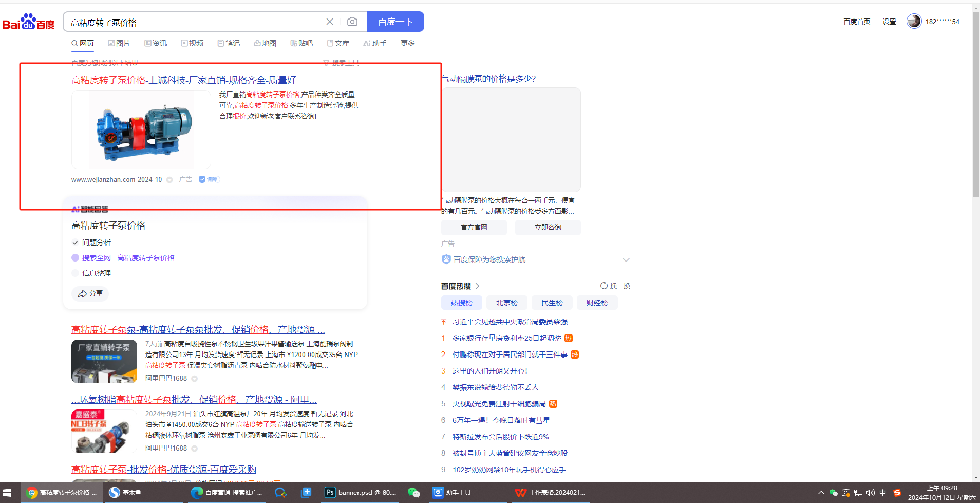Open the user avatar profile

[x=914, y=21]
